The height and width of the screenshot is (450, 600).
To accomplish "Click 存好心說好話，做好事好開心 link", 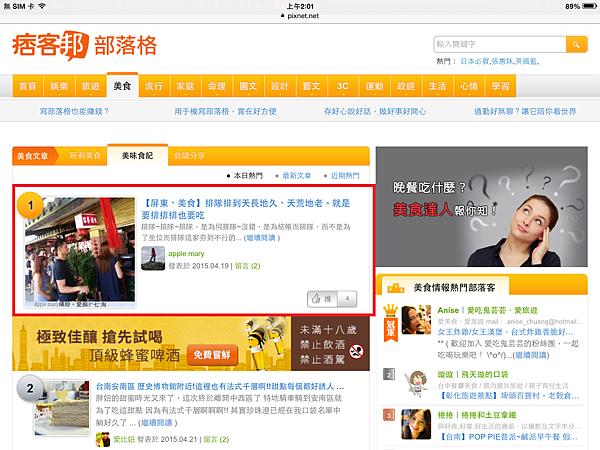I will [375, 111].
